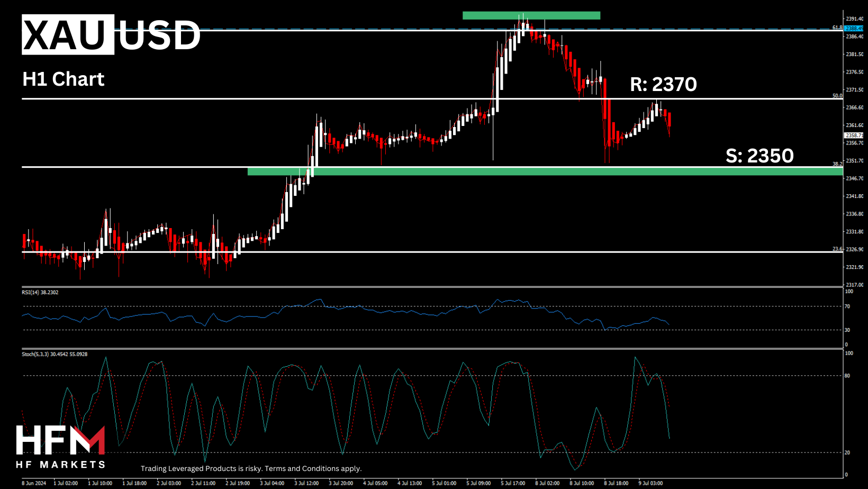Click the current price tag 2358.71
This screenshot has width=868, height=489.
click(854, 135)
